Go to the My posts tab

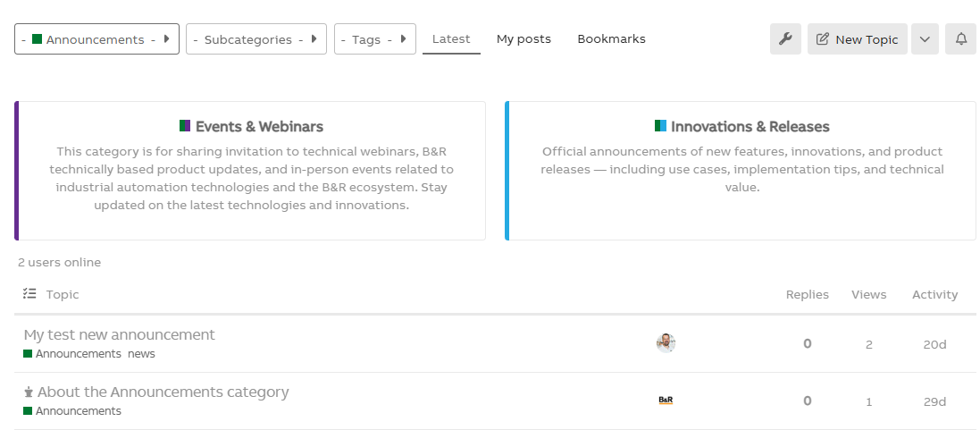(524, 39)
